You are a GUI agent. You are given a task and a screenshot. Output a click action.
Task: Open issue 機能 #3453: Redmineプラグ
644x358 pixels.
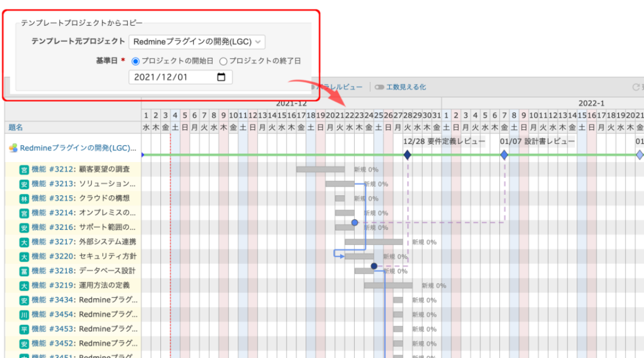coord(85,328)
